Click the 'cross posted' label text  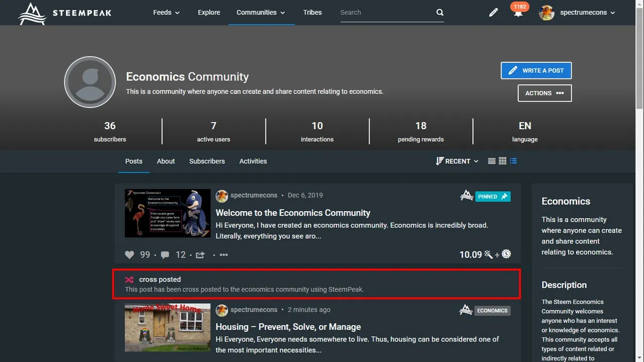pos(160,280)
